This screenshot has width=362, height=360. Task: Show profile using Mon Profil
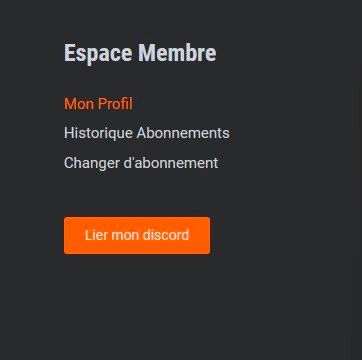(98, 104)
